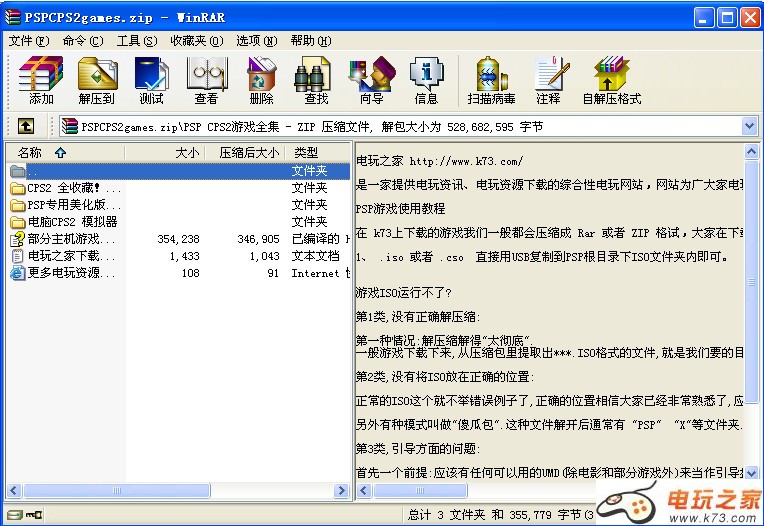Click the 添加 (Add) toolbar icon

pos(41,80)
